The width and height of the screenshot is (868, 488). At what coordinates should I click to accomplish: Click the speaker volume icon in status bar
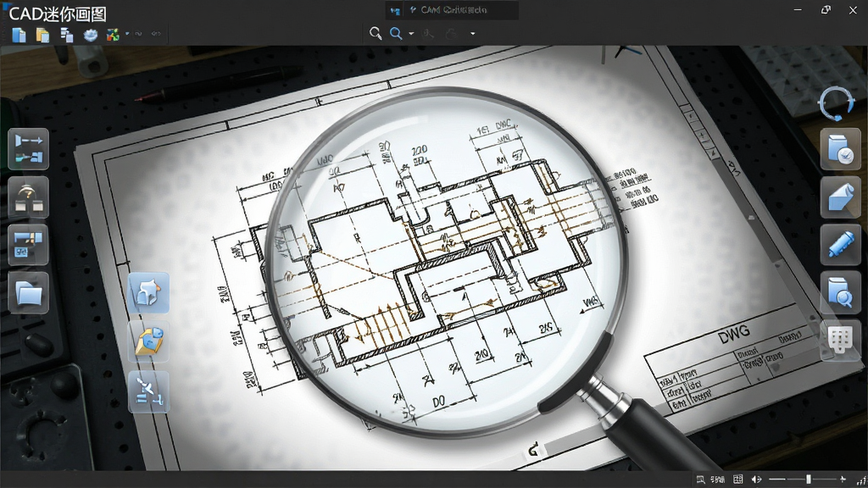tap(756, 480)
